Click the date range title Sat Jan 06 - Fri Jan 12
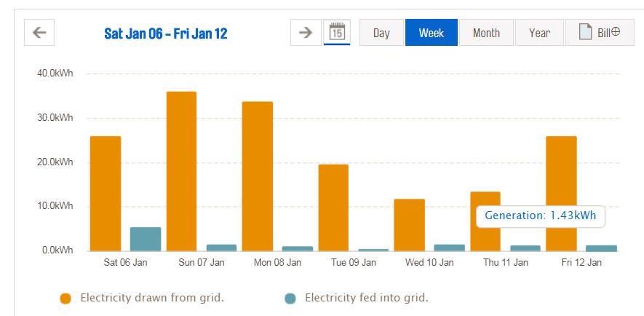Screen dimensions: 644x316 click(166, 33)
